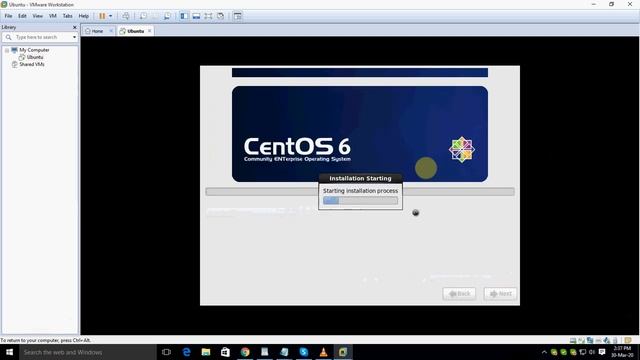Click the Search the web and Windows box

[x=88, y=352]
